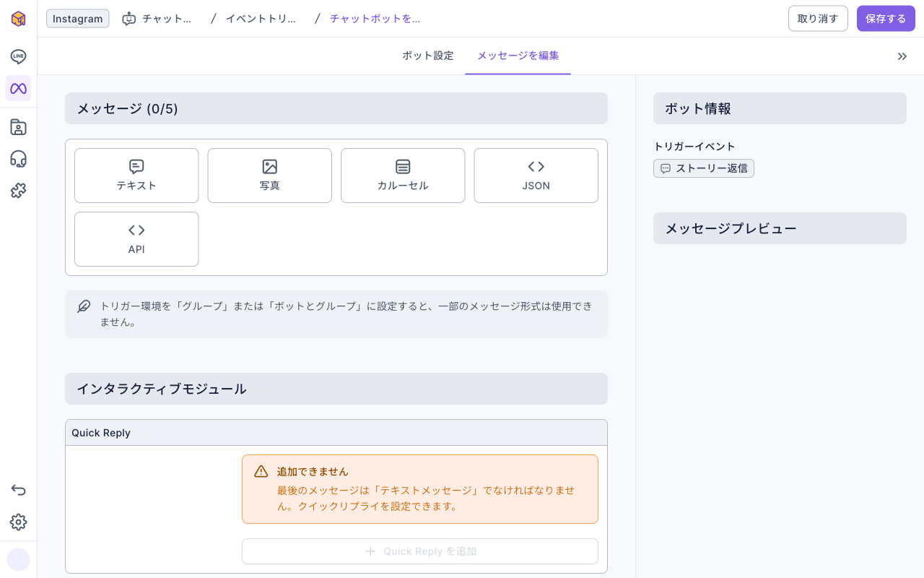Click the 取り消す button

pyautogui.click(x=818, y=19)
